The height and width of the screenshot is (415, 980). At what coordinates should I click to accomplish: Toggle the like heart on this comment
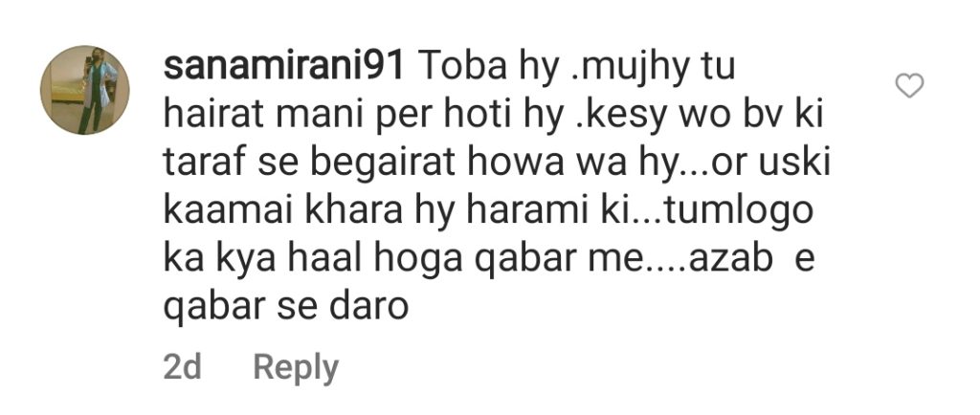click(x=909, y=85)
